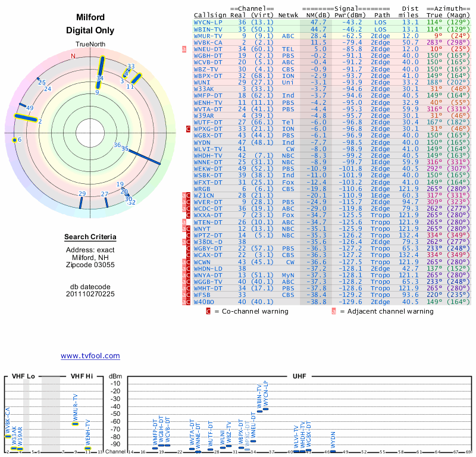Click WYCN-LP bar in UHF spectrum chart
The width and height of the screenshot is (476, 457).
pos(266,409)
